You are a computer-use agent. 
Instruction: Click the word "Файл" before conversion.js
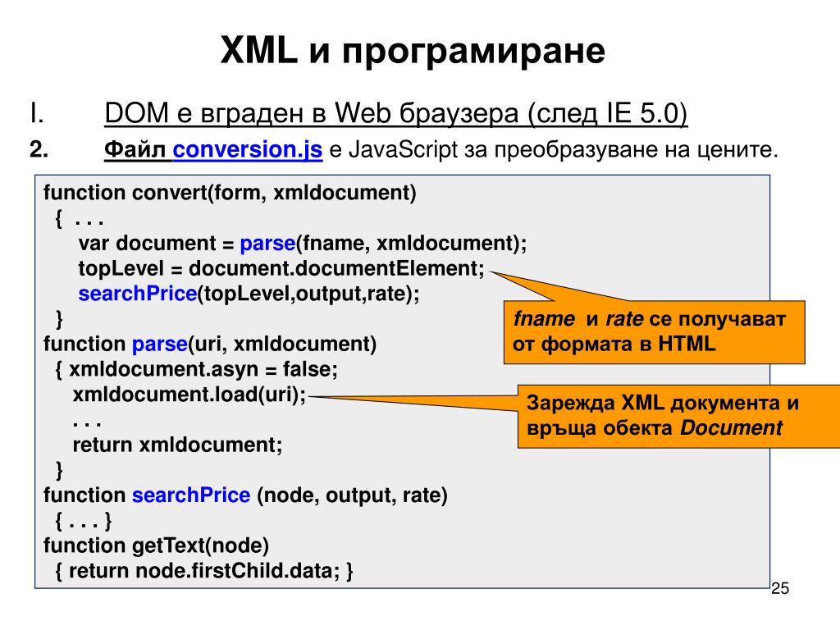[135, 149]
